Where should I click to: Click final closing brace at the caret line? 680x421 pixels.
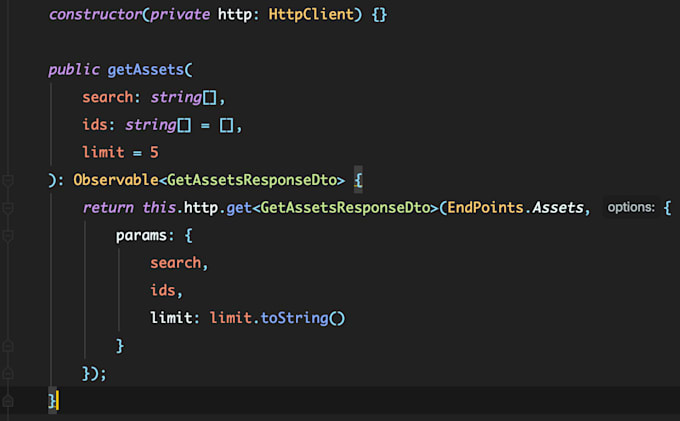[52, 401]
